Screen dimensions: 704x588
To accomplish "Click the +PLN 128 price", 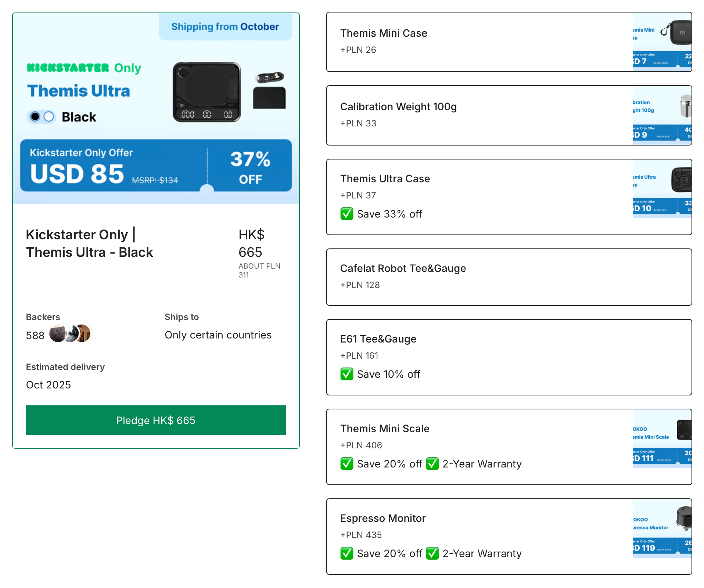I will 360,285.
